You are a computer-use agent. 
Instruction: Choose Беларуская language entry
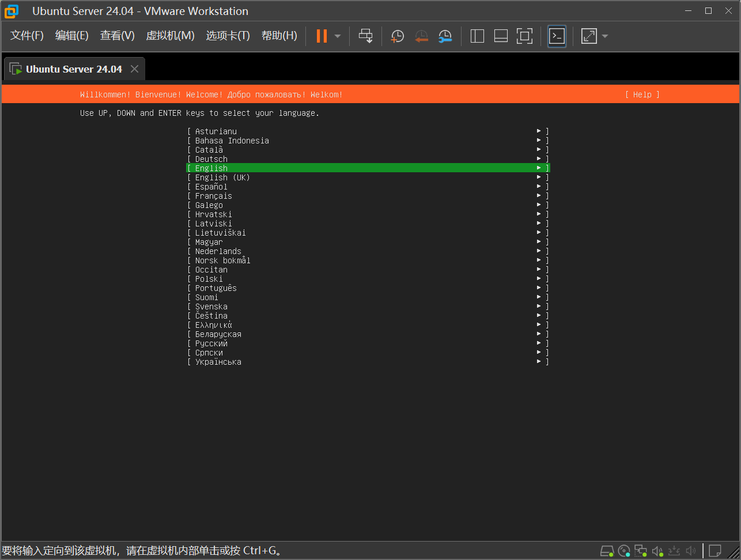pyautogui.click(x=368, y=334)
